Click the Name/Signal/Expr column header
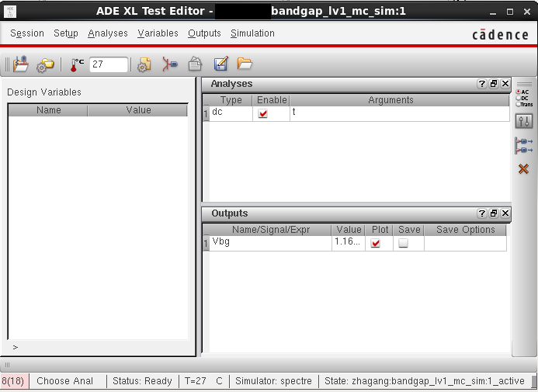The width and height of the screenshot is (538, 392). coord(270,230)
